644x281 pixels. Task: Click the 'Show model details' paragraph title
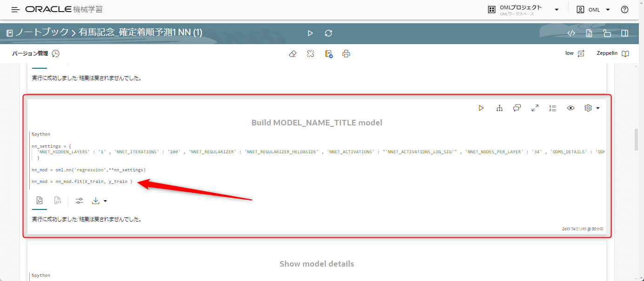(317, 264)
